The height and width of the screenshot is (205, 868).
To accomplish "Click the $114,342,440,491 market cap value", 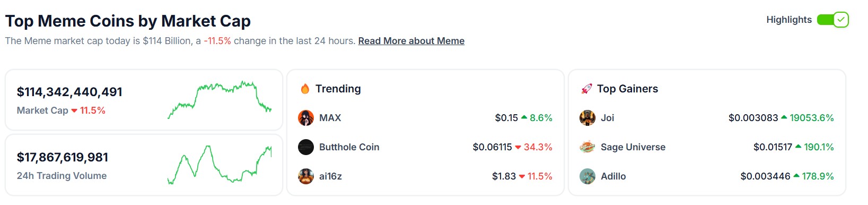I will (x=69, y=92).
